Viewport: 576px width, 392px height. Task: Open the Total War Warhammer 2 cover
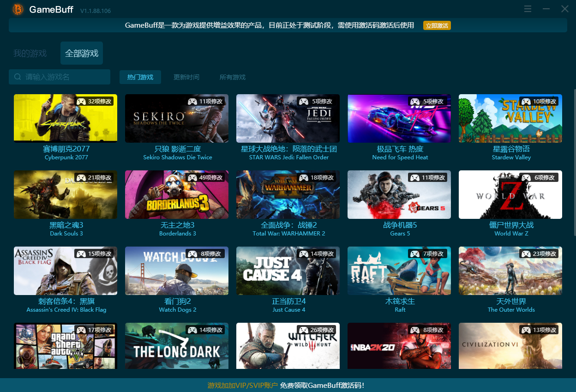point(288,195)
